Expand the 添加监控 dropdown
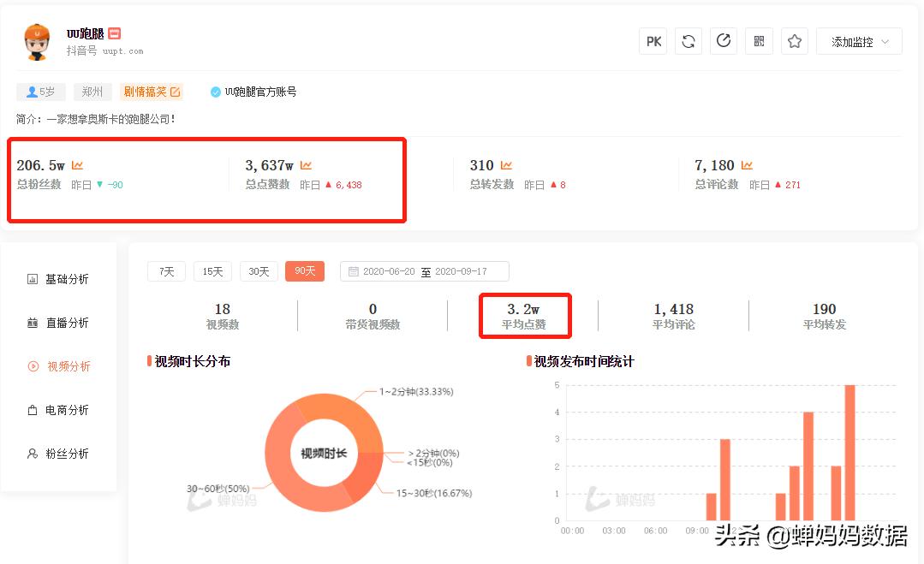Viewport: 924px width, 564px height. click(x=858, y=40)
